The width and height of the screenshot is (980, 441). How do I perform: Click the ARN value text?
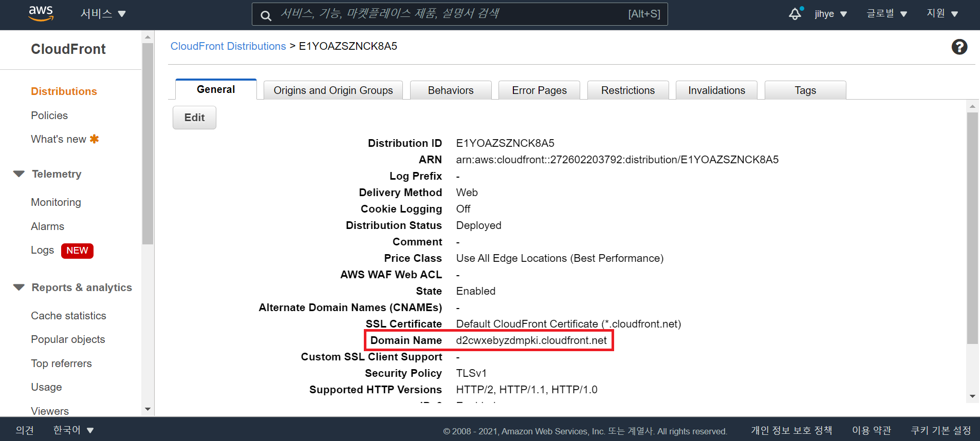coord(617,160)
